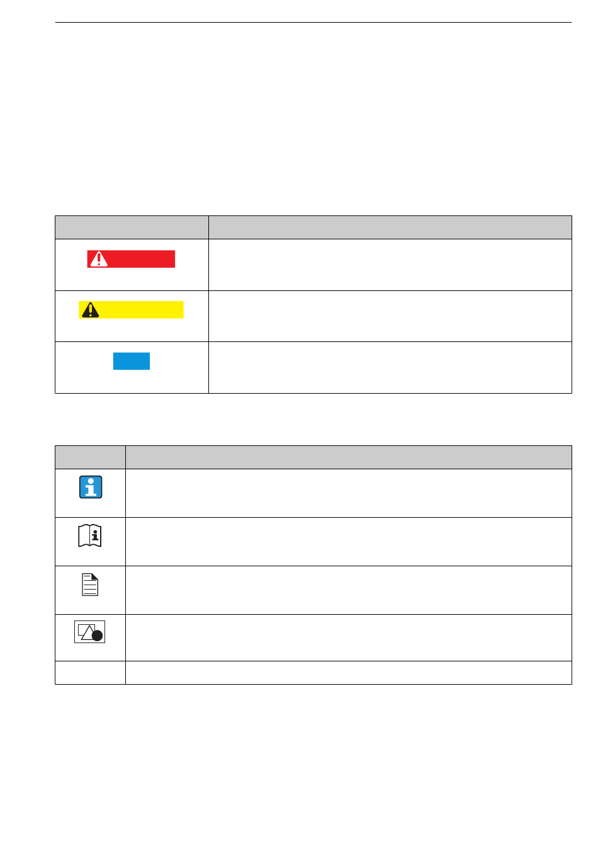The height and width of the screenshot is (868, 598).
Task: Click the blank cell next to open book icon
Action: point(349,542)
